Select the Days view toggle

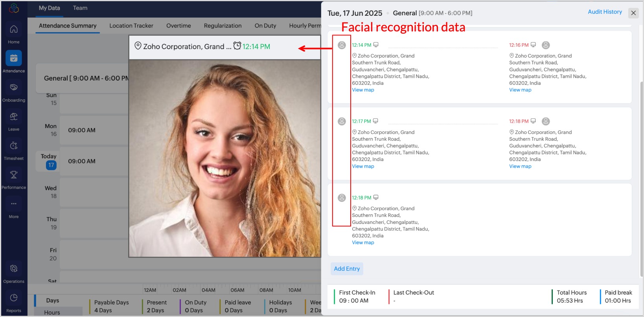(x=53, y=301)
